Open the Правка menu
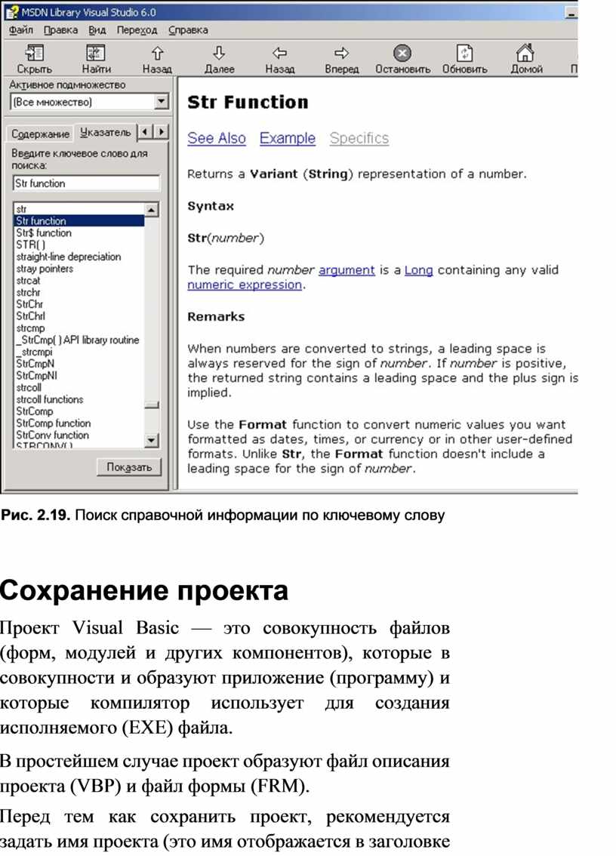This screenshot has height=856, width=616. (x=60, y=30)
